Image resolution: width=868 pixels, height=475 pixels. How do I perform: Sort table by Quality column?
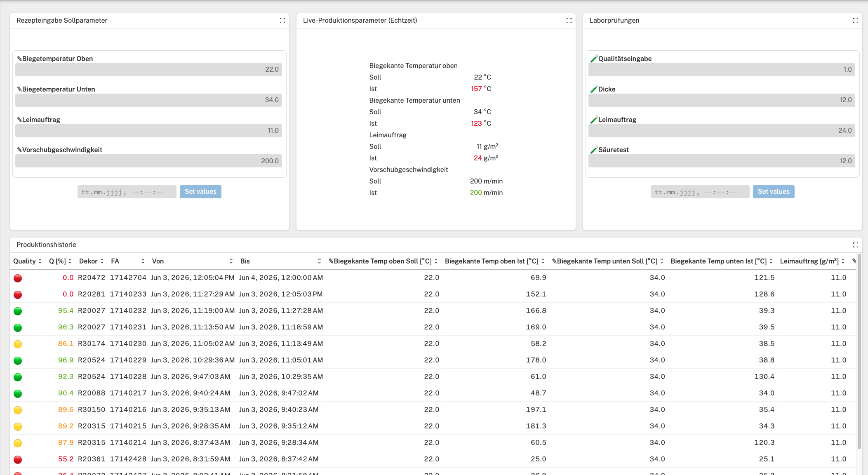click(x=40, y=261)
